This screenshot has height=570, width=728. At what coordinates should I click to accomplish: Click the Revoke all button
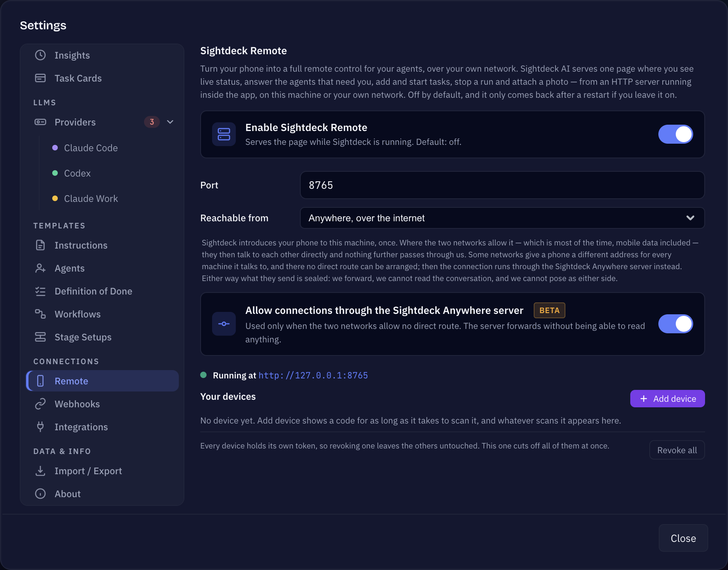pyautogui.click(x=677, y=450)
